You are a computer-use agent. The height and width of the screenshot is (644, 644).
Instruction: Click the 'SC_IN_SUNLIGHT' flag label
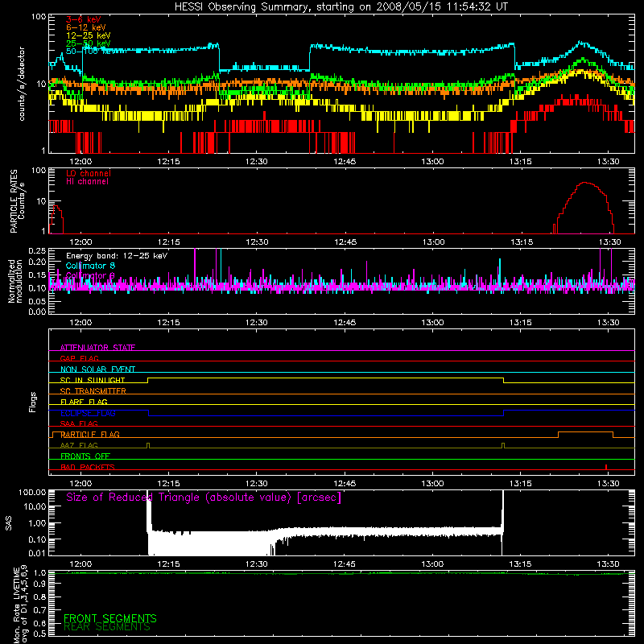93,380
